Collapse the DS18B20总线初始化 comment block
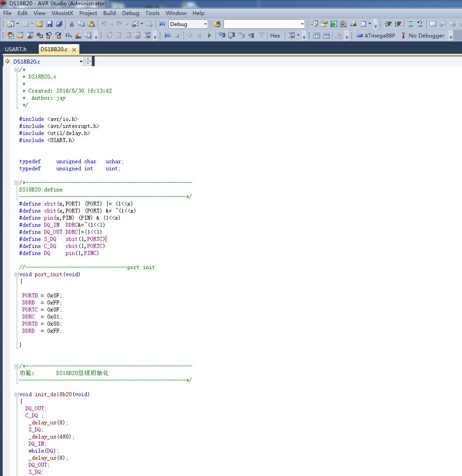The width and height of the screenshot is (462, 476). tap(16, 367)
